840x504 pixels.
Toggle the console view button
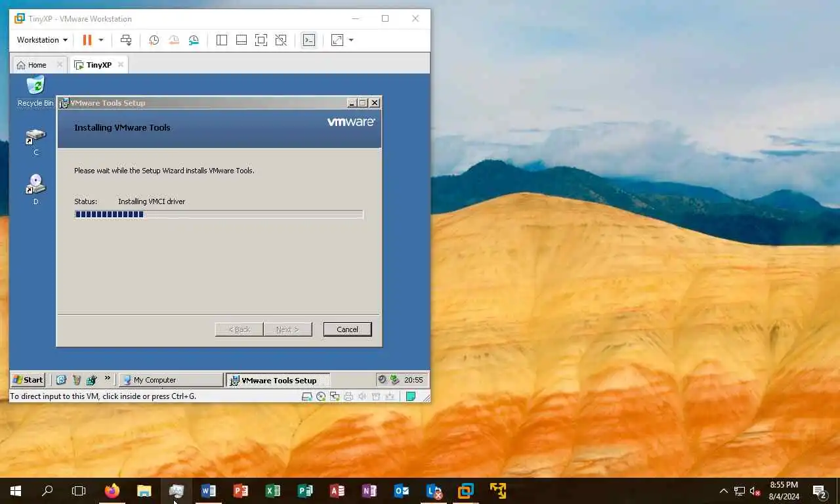pyautogui.click(x=308, y=40)
